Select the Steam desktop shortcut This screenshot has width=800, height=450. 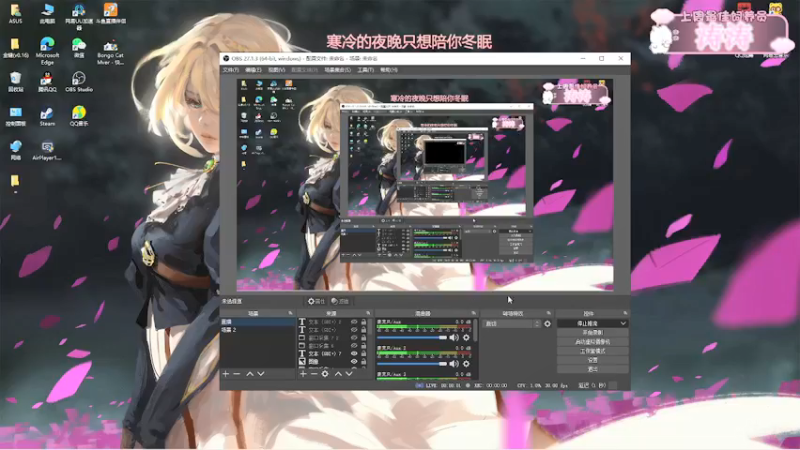point(47,116)
